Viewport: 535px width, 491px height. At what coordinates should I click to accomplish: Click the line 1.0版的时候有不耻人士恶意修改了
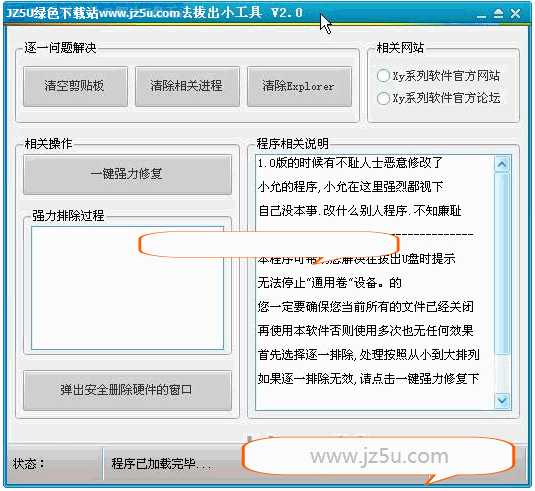[x=350, y=163]
